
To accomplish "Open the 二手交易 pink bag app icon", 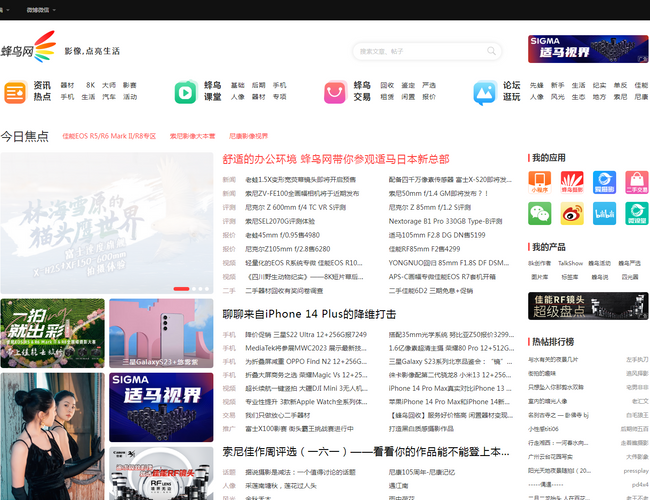I will coord(637,182).
